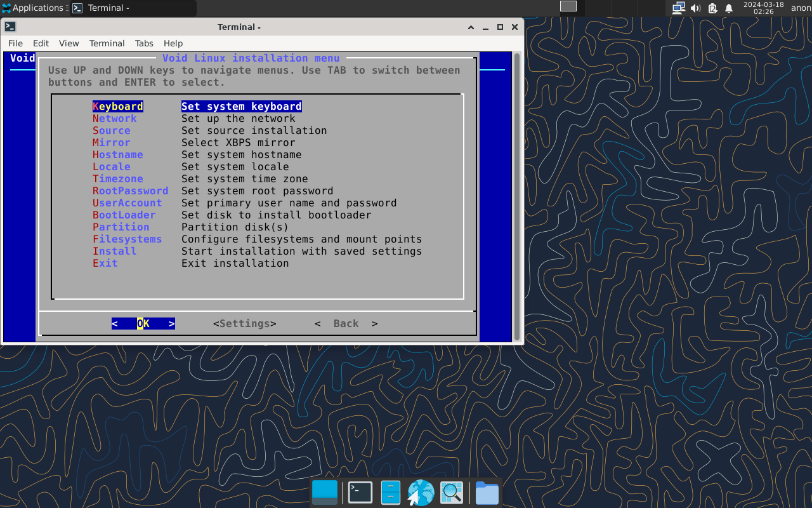This screenshot has height=508, width=812.
Task: Click terminal window menu icon in title bar
Action: coord(10,27)
